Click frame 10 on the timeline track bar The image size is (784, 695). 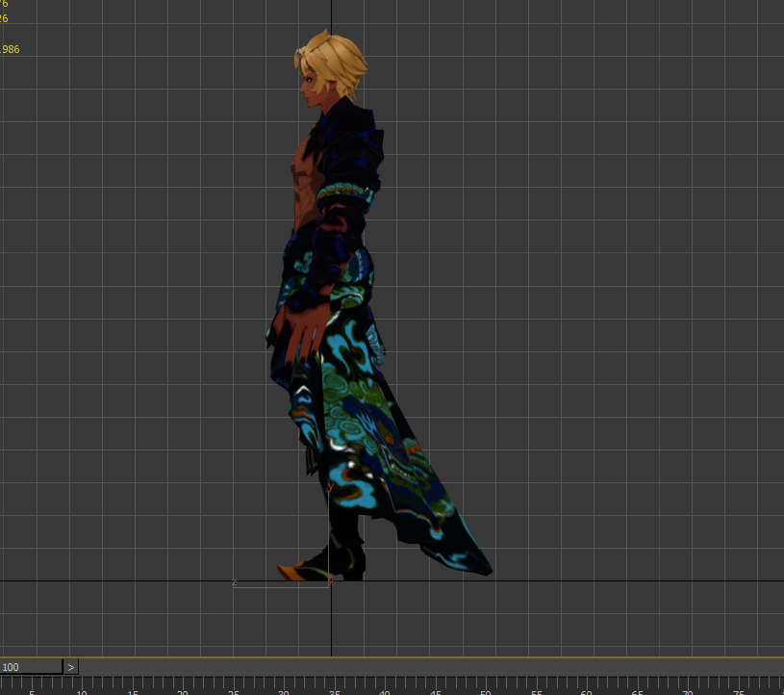(x=82, y=685)
